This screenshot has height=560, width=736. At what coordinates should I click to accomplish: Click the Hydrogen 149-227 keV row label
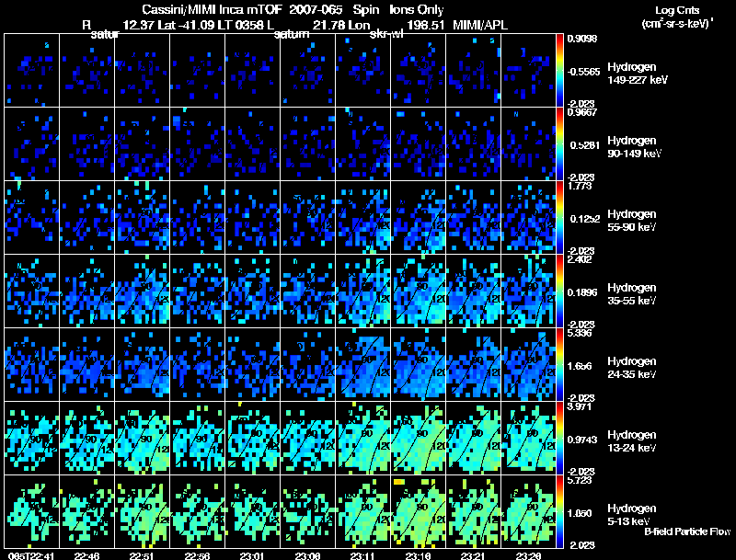pyautogui.click(x=637, y=74)
